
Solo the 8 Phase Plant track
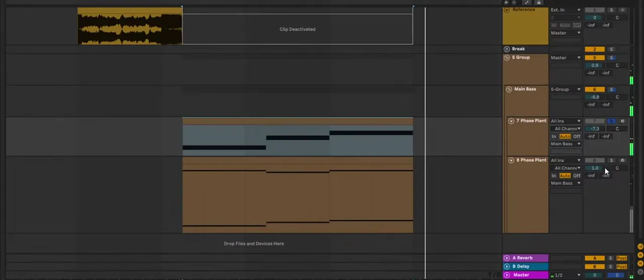tap(611, 161)
